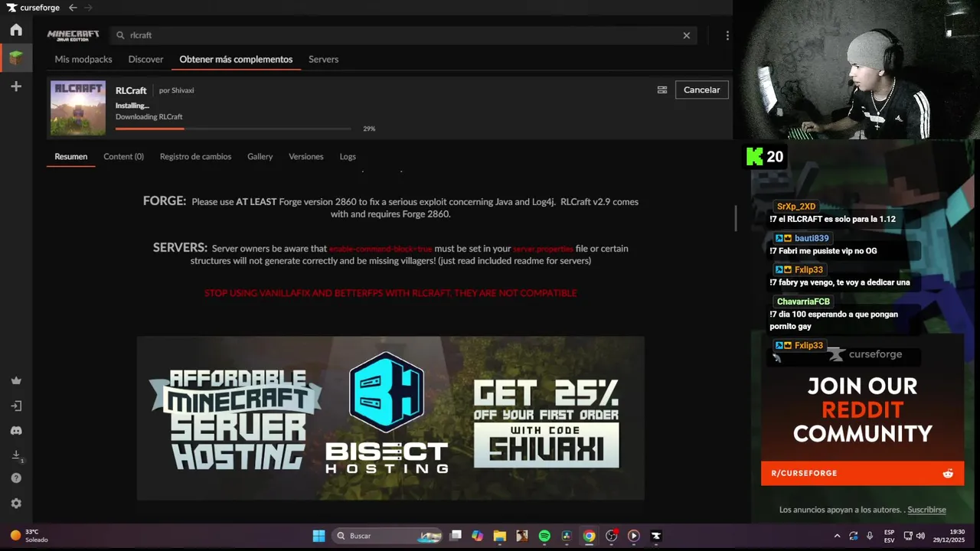The width and height of the screenshot is (980, 551).
Task: Click the microphone tray icon
Action: [870, 536]
